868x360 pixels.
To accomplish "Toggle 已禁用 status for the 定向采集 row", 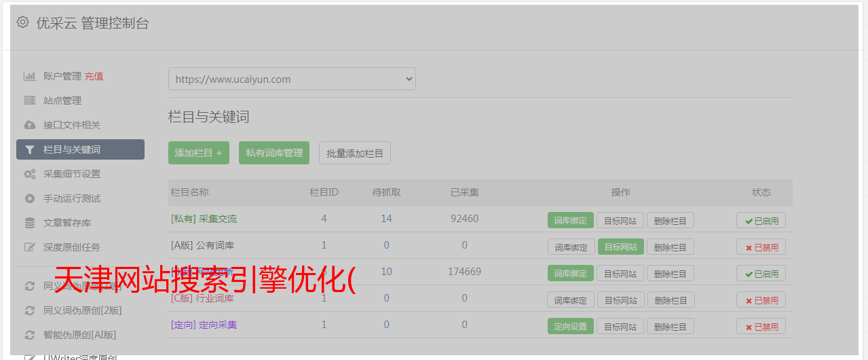I will point(761,326).
